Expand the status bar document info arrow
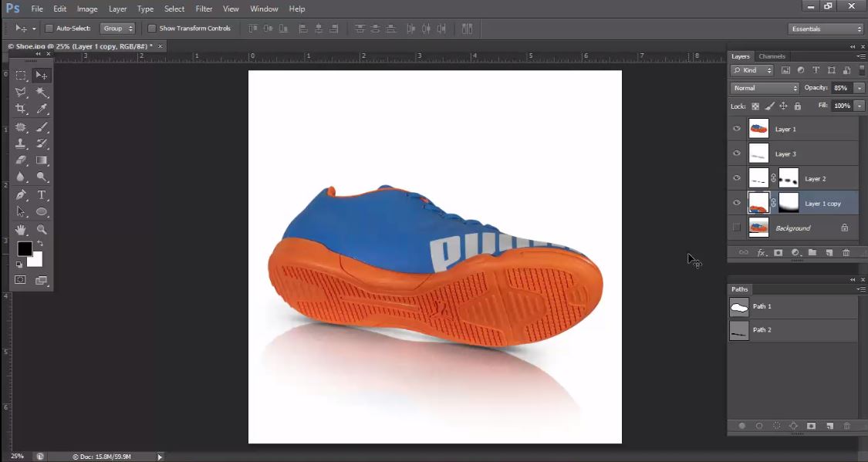This screenshot has height=462, width=868. coord(160,457)
